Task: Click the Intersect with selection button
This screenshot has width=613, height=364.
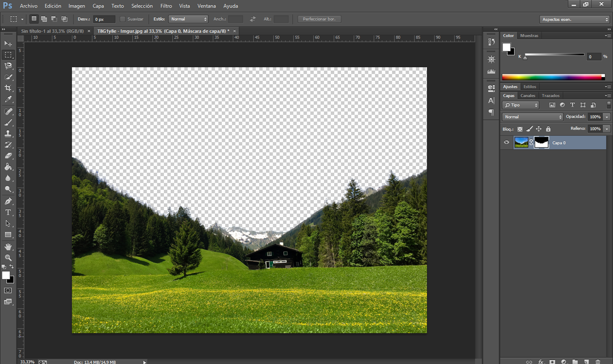Action: pyautogui.click(x=64, y=19)
